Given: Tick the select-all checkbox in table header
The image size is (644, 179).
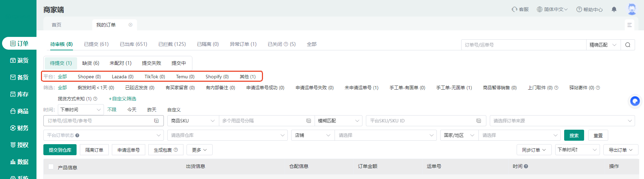Looking at the screenshot, I should point(51,167).
